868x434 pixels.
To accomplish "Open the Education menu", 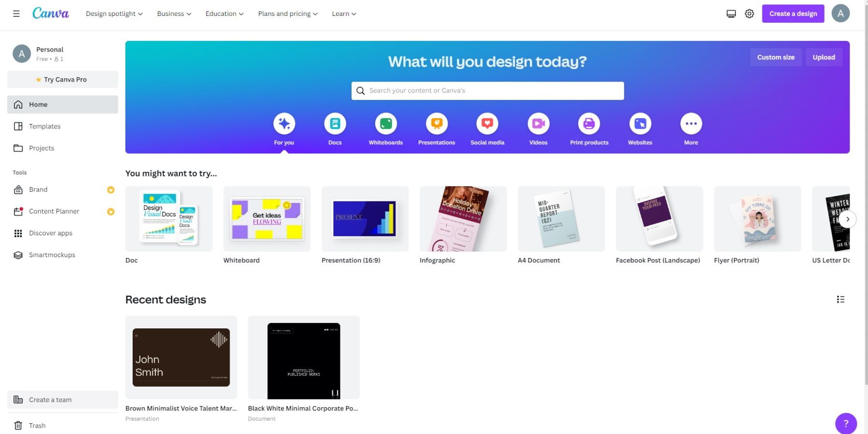I will click(224, 14).
